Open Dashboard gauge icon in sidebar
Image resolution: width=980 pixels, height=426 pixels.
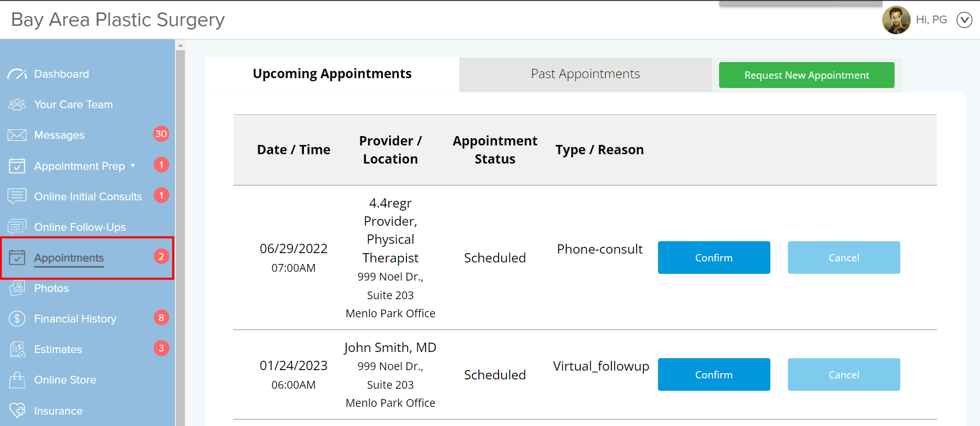pyautogui.click(x=17, y=74)
